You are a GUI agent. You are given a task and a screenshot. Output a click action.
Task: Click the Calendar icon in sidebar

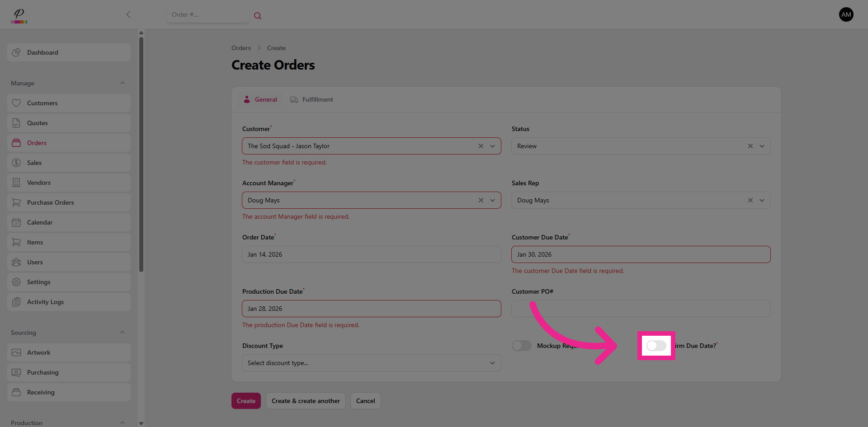16,222
